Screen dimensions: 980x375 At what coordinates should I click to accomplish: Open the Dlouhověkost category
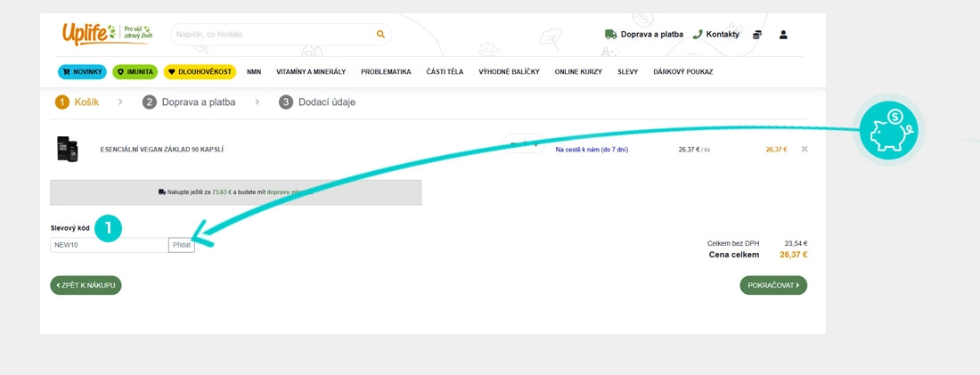tap(200, 71)
